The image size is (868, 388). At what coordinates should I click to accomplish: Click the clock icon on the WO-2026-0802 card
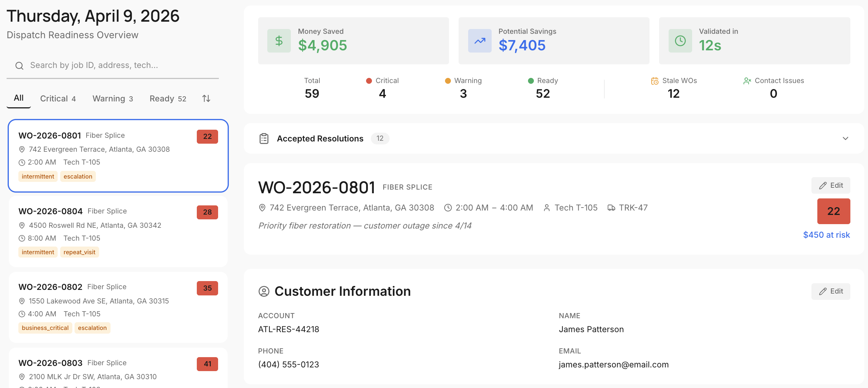point(22,314)
